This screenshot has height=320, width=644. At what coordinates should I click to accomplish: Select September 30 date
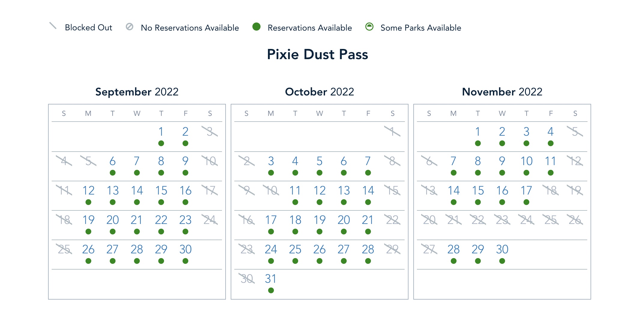(185, 249)
